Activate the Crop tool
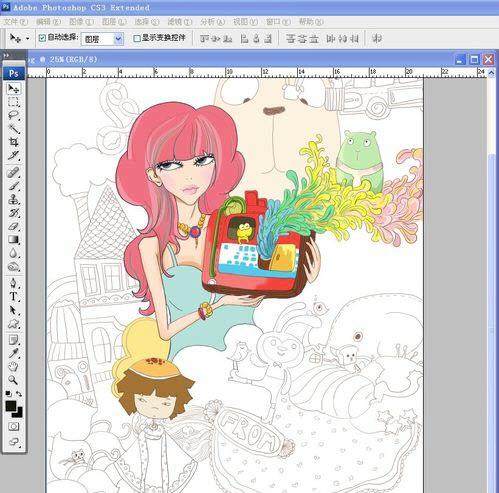This screenshot has width=499, height=493. point(14,142)
